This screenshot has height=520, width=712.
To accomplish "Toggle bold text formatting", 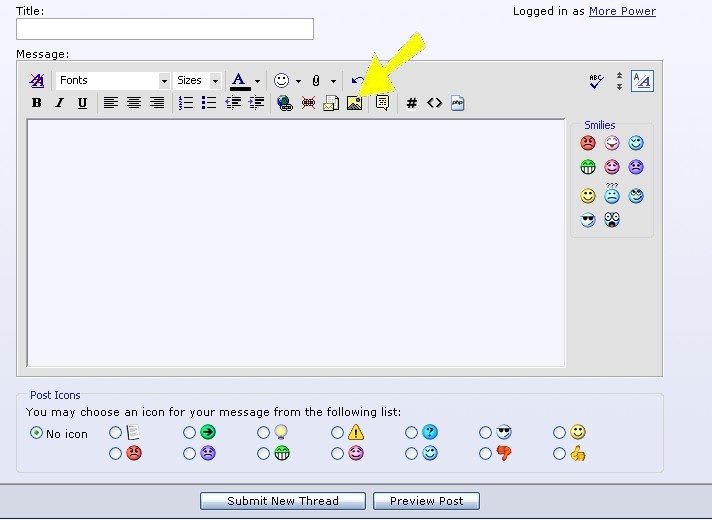I will click(37, 103).
